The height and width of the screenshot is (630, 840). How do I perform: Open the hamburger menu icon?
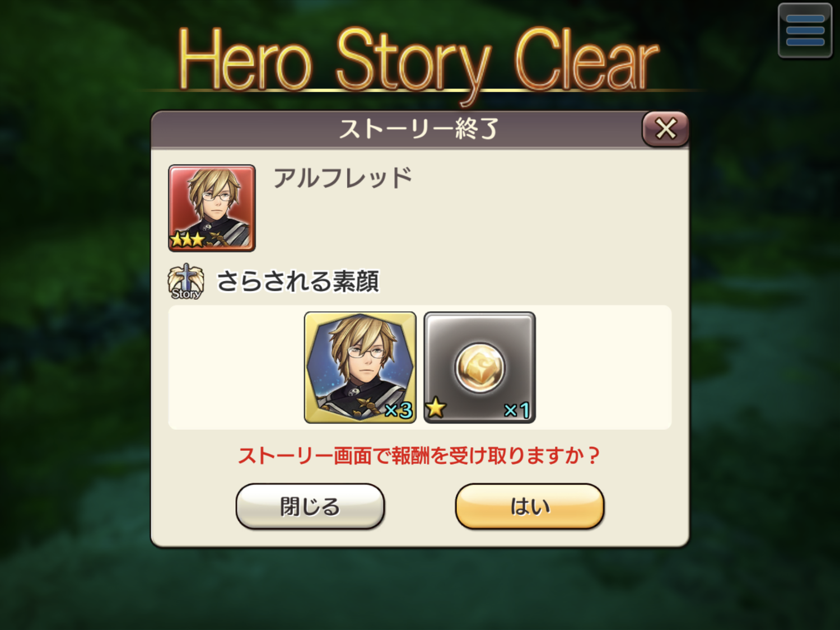[805, 30]
